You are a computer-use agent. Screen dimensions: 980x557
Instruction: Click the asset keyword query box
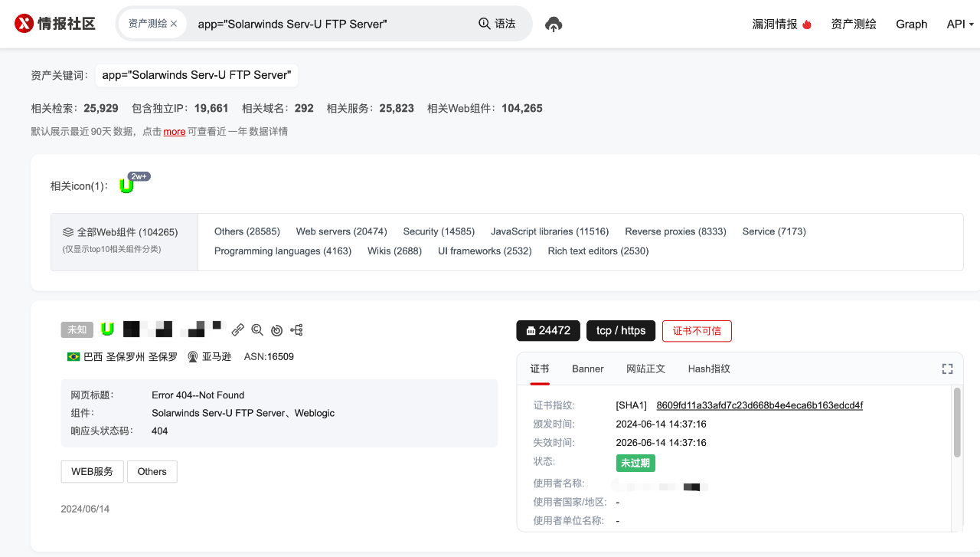click(196, 75)
